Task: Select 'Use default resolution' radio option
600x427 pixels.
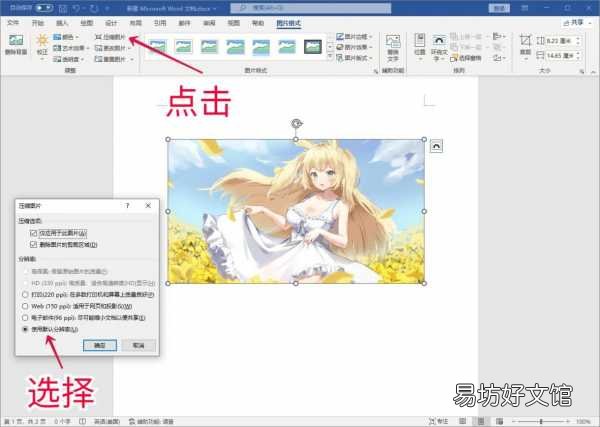Action: coord(25,329)
